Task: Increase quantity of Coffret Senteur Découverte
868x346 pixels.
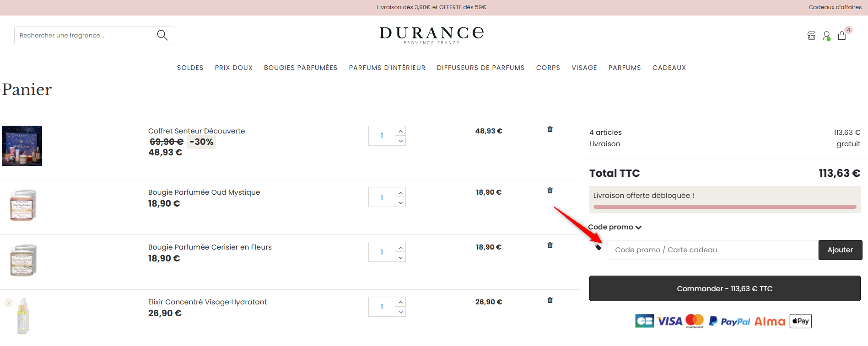Action: (400, 131)
